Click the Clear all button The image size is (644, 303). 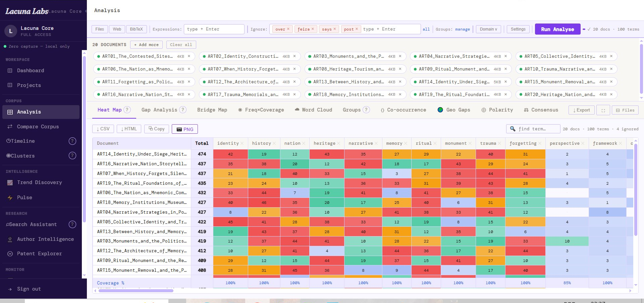tap(181, 45)
